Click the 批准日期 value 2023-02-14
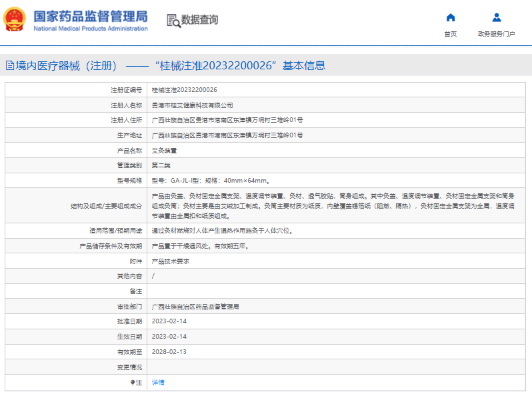The height and width of the screenshot is (396, 532). [169, 321]
